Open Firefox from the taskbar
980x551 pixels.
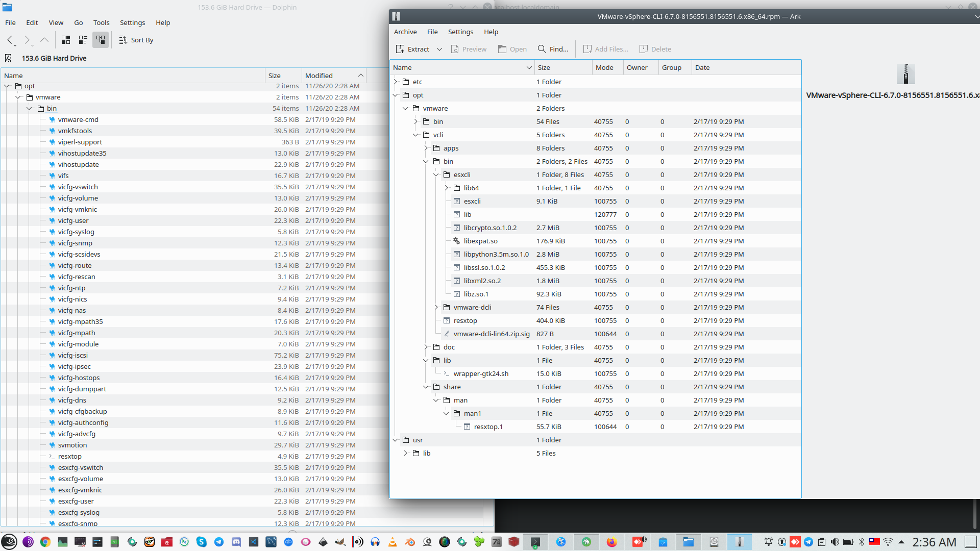coord(611,542)
